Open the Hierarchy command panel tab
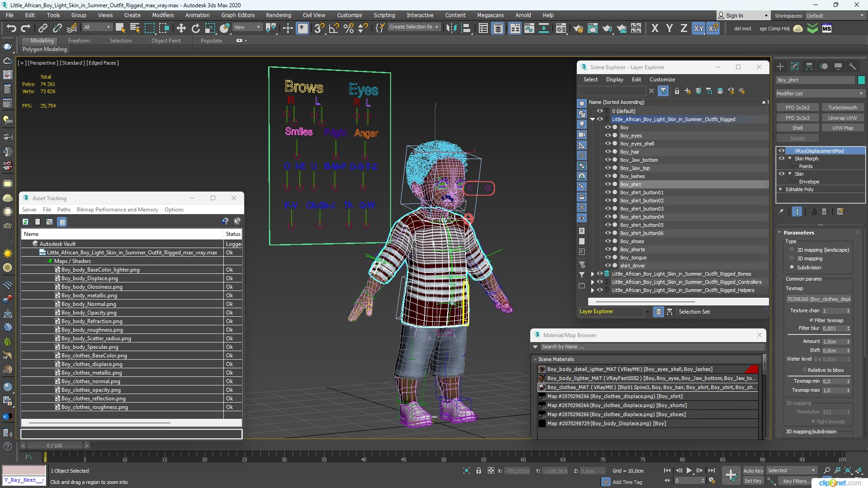This screenshot has width=868, height=488. tap(809, 66)
